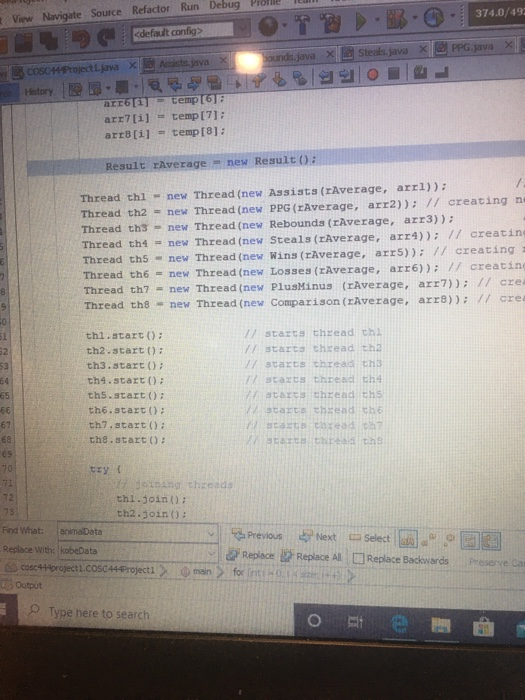Click Next Bookmark down-arrow icon
This screenshot has height=700, width=525.
(279, 79)
